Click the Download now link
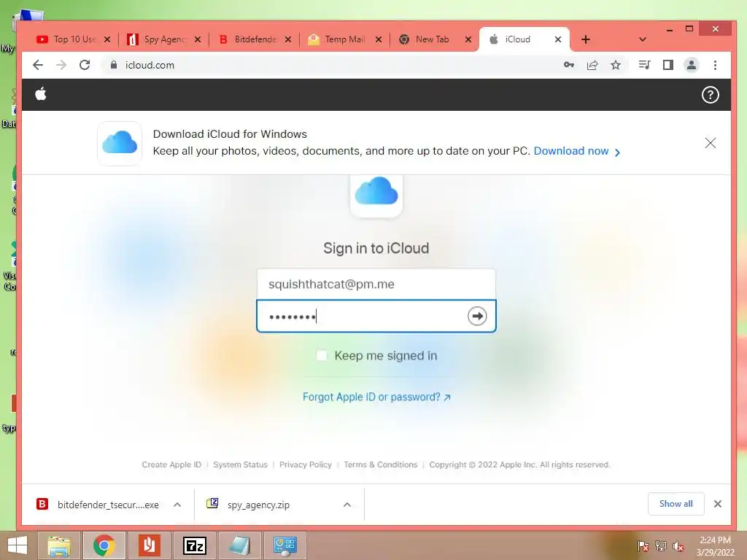 click(x=577, y=151)
